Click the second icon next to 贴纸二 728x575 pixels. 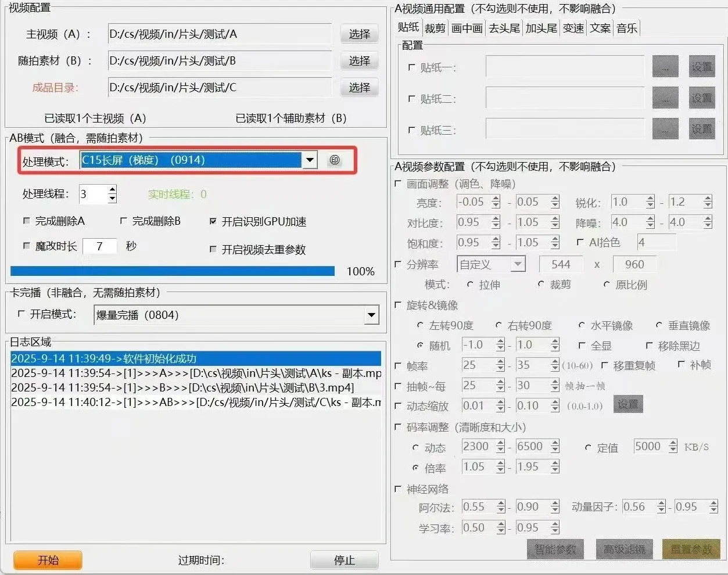[x=701, y=98]
